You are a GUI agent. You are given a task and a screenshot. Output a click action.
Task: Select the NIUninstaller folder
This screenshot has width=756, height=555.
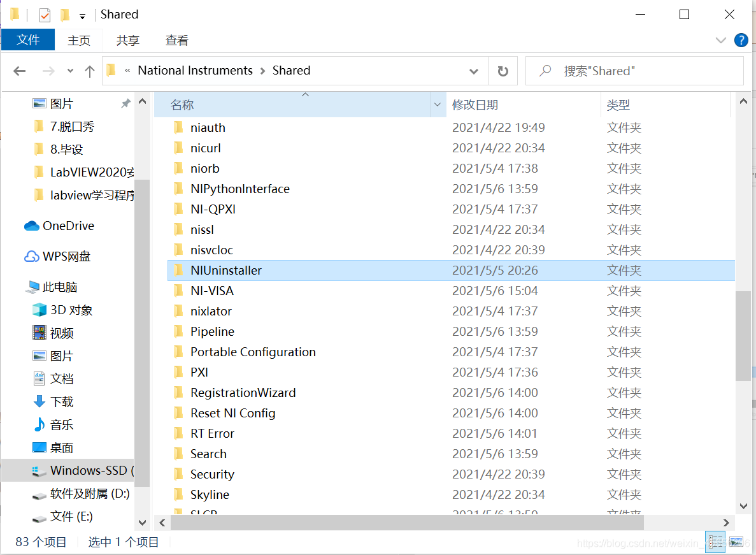(451, 270)
